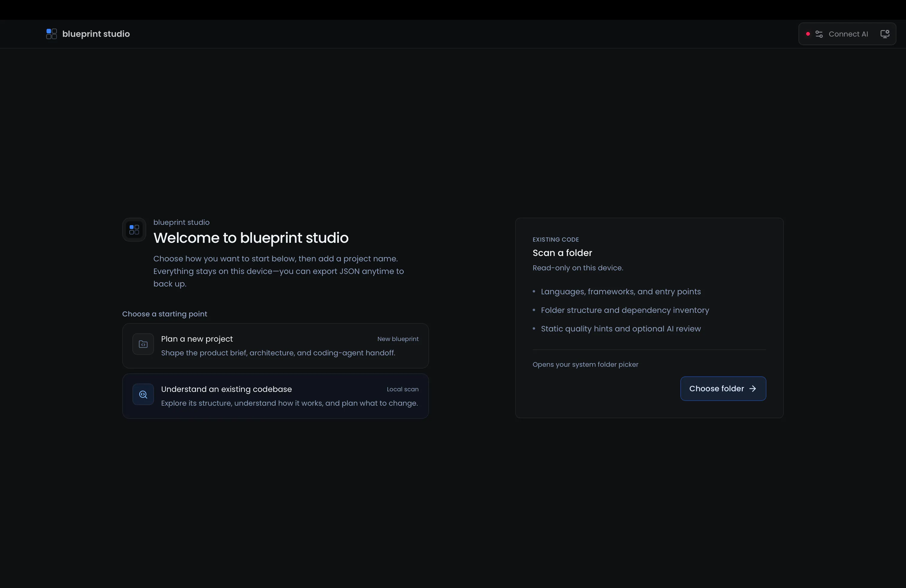Click the blueprint studio logo in header
The width and height of the screenshot is (906, 588).
point(52,34)
